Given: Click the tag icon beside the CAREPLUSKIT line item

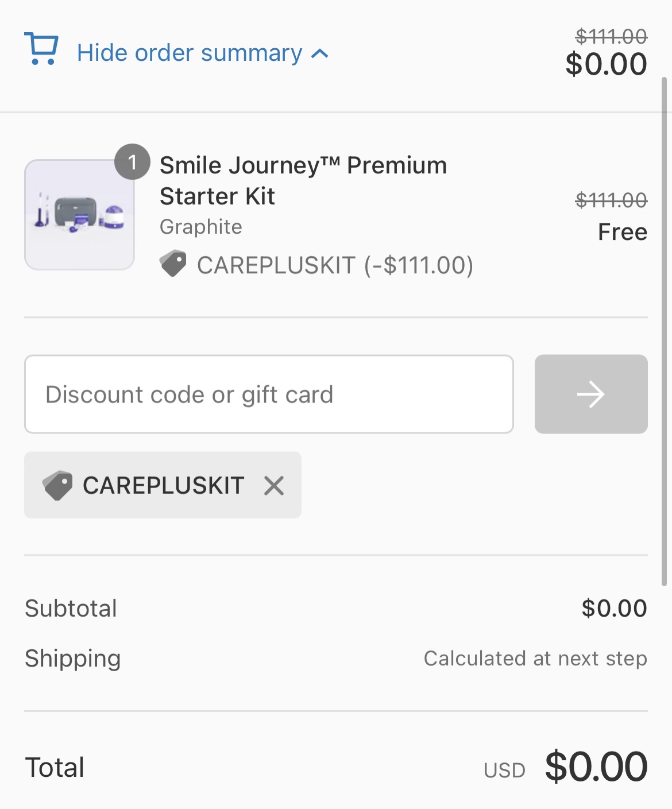Looking at the screenshot, I should click(173, 265).
